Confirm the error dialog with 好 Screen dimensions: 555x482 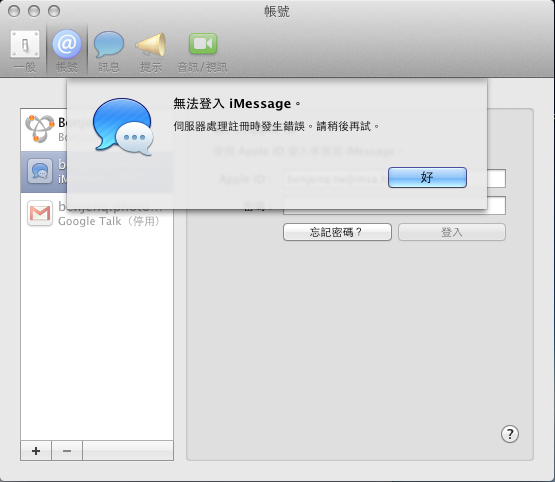(427, 177)
